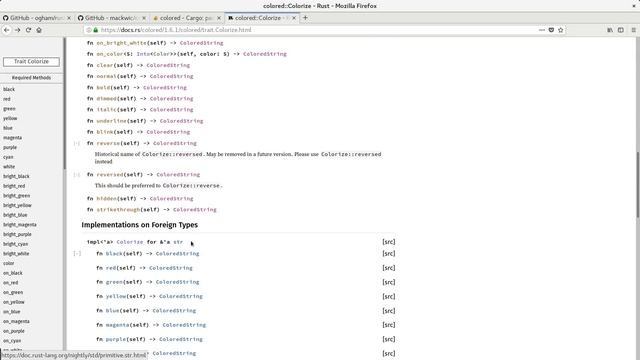Click the page vertical scrollbar thumb

[x=638, y=186]
